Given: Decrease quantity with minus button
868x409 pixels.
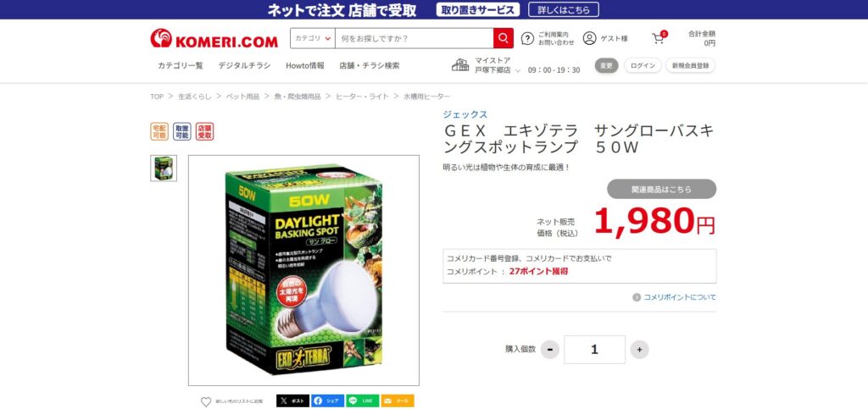Looking at the screenshot, I should pos(549,350).
